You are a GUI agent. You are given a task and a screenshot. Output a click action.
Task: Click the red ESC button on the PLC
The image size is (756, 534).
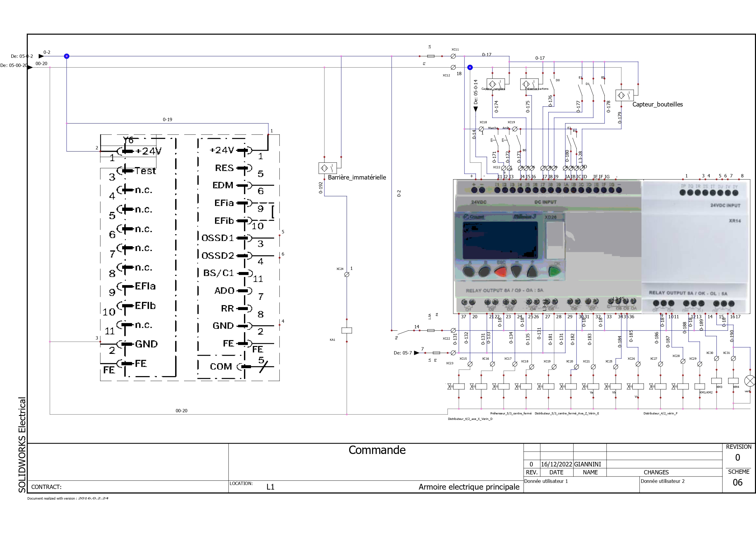point(500,272)
